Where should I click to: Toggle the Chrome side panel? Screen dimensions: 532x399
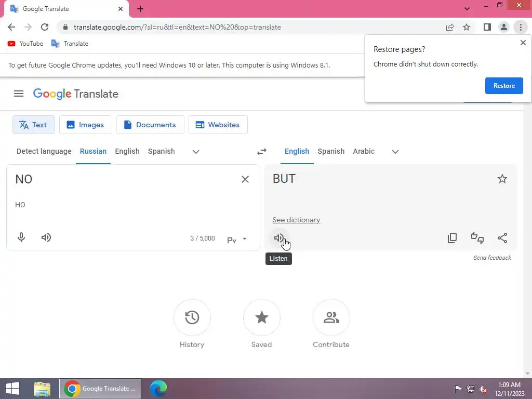[487, 27]
